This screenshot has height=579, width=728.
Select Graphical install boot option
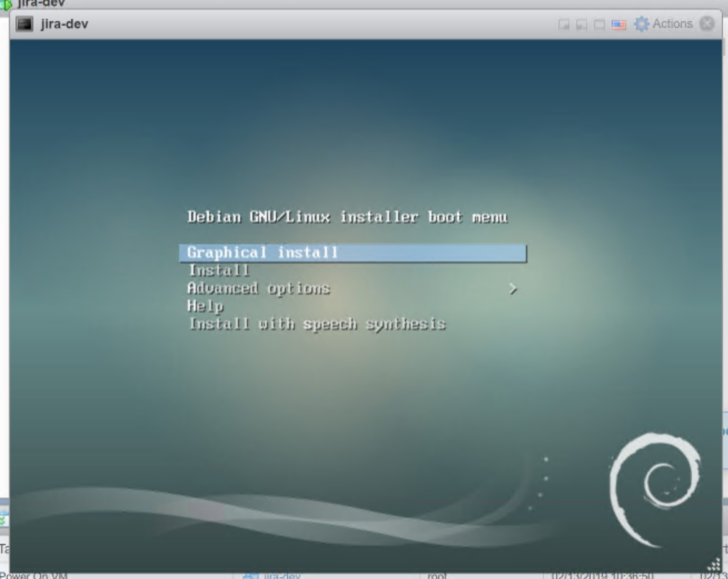tap(353, 253)
